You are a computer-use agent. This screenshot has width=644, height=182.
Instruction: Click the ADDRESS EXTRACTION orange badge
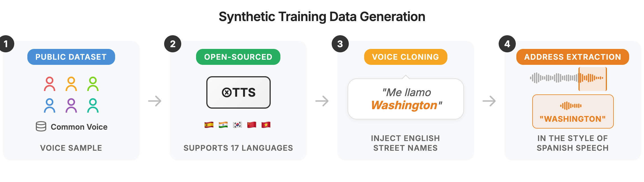(572, 57)
